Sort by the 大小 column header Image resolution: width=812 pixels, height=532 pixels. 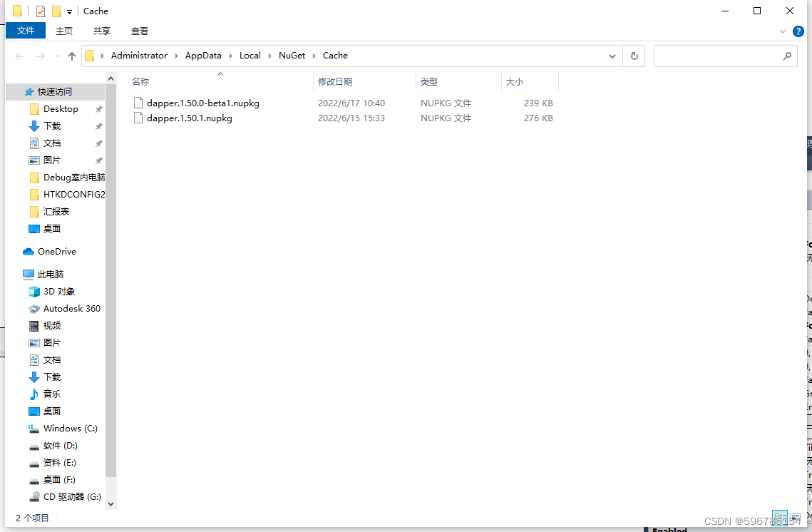[x=514, y=82]
